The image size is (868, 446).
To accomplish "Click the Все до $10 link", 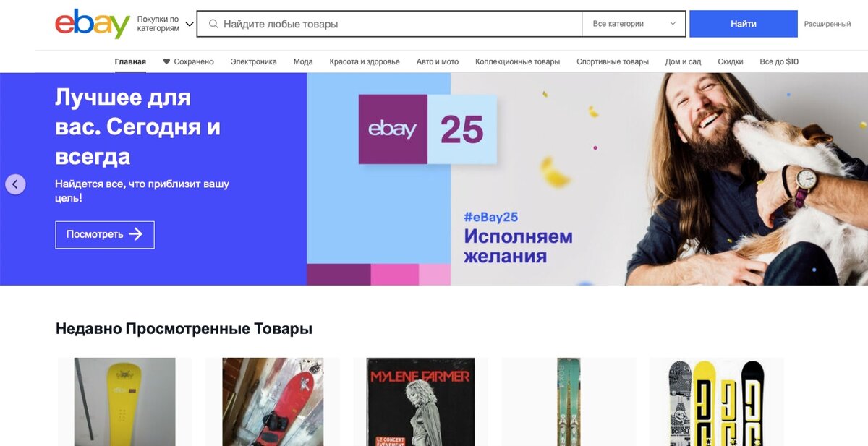I will point(779,62).
